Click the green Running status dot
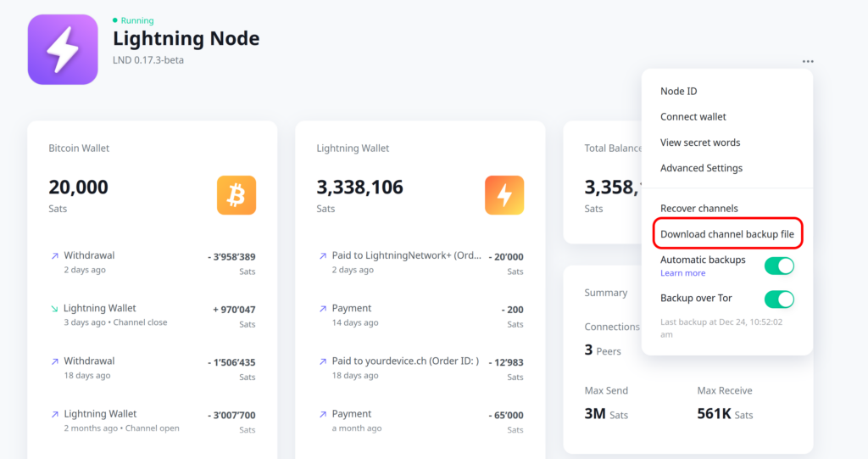This screenshot has height=459, width=868. click(x=115, y=20)
